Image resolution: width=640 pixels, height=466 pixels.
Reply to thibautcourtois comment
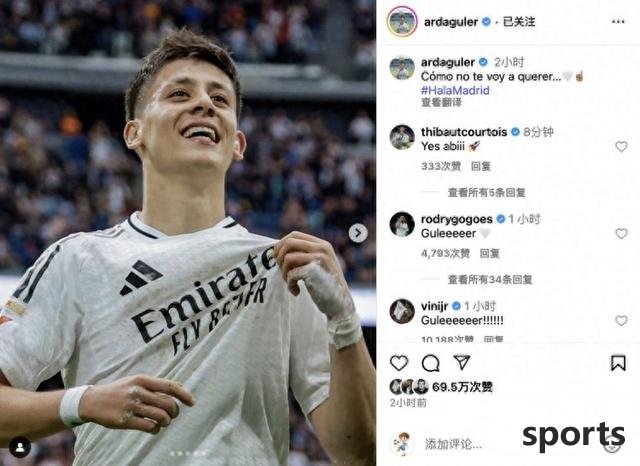(481, 166)
